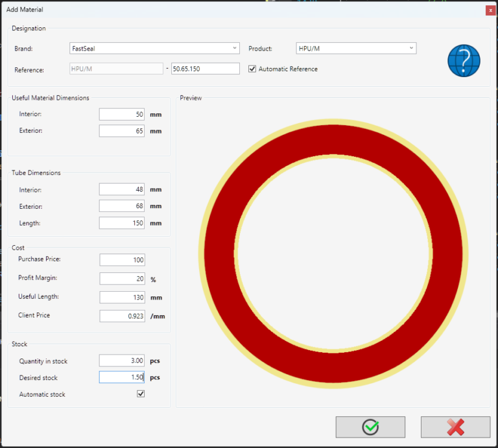The height and width of the screenshot is (448, 498).
Task: Click the Reference field containing 50.65.150
Action: 206,69
